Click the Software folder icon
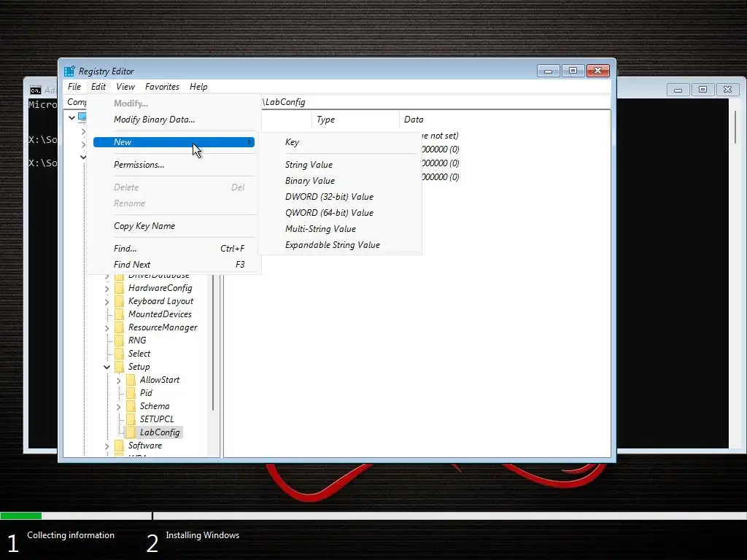 pyautogui.click(x=119, y=446)
